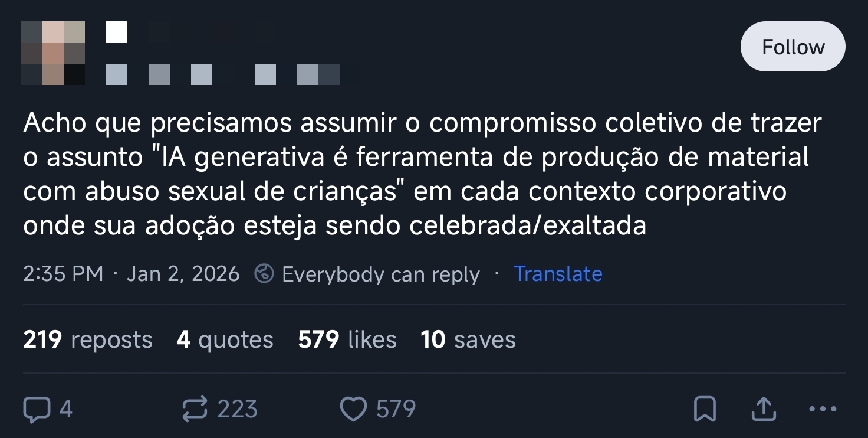Click the 2:35 PM Jan 2, 2026 timestamp
Screen dimensions: 868x438
(x=131, y=274)
